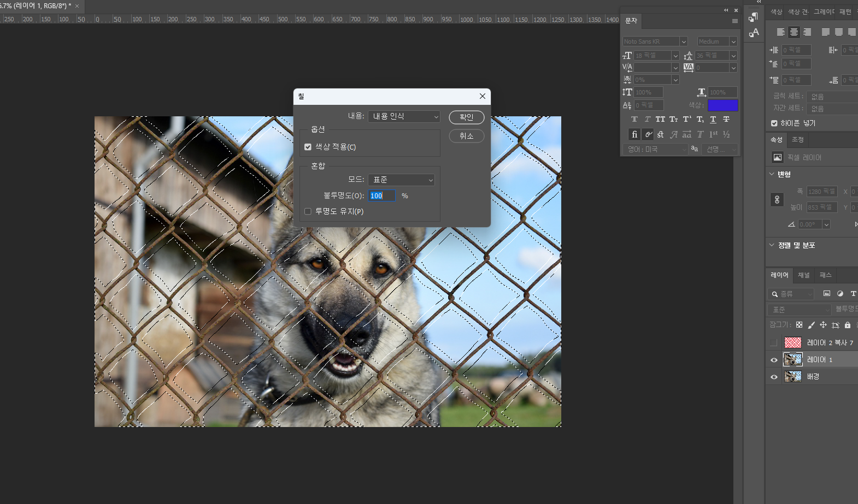
Task: Apply faux italic in the Character panel
Action: point(648,119)
